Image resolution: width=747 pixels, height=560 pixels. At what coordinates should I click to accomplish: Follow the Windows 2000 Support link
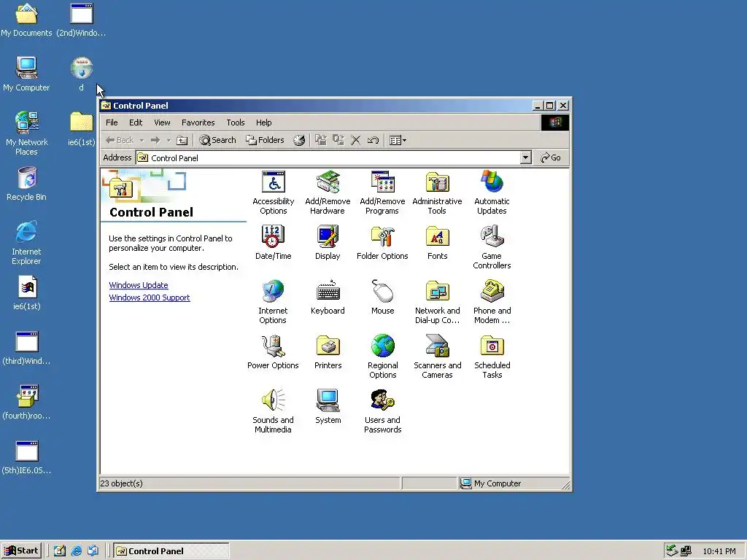click(150, 297)
